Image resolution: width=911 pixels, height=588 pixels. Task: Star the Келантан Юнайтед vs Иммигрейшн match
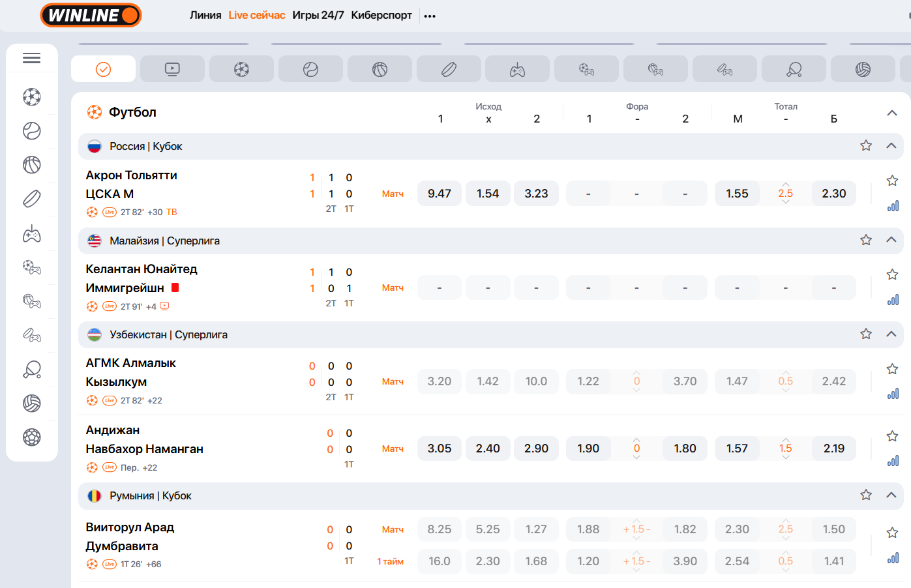[893, 274]
